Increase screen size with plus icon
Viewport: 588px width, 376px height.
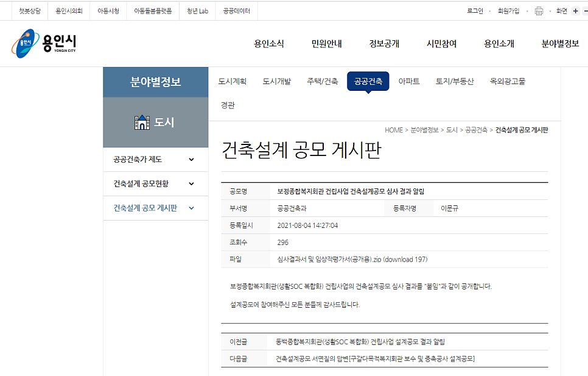pyautogui.click(x=575, y=11)
